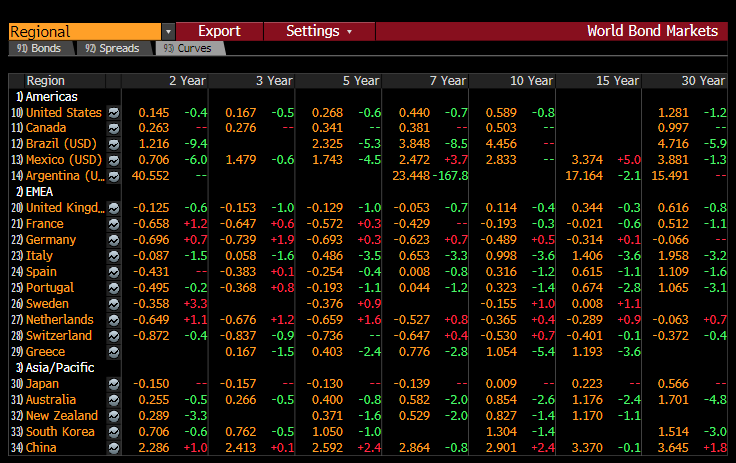Click the chart icon beside Brazil (USD)

click(114, 144)
